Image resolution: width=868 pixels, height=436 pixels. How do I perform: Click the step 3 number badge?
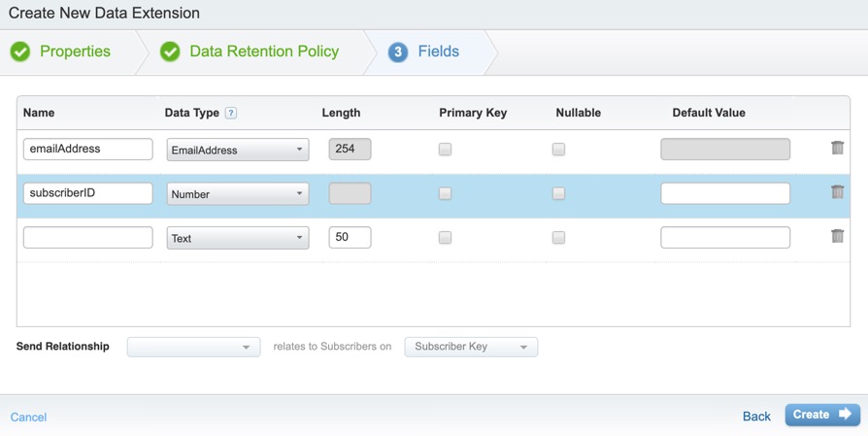(397, 52)
